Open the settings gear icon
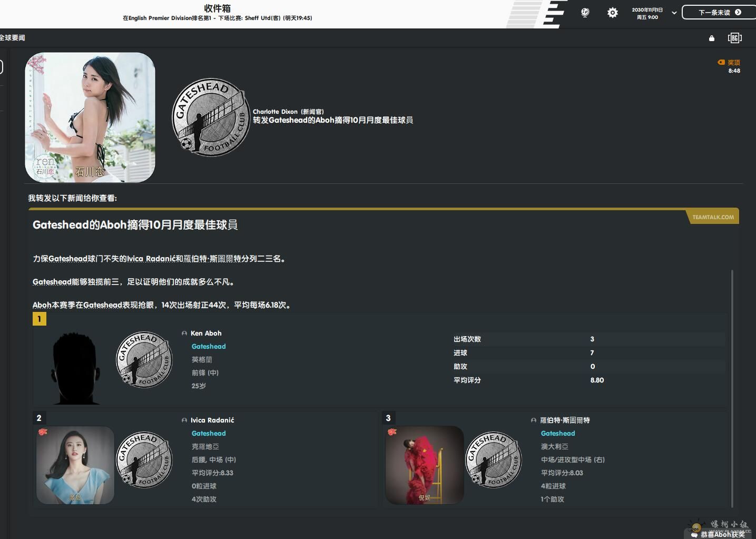Viewport: 756px width, 539px height. pyautogui.click(x=612, y=13)
